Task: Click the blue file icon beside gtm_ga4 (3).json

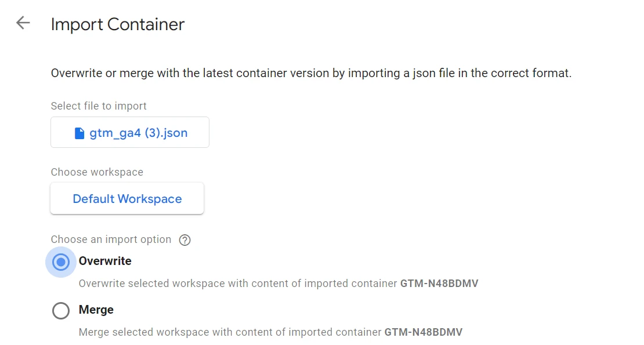Action: pyautogui.click(x=80, y=133)
